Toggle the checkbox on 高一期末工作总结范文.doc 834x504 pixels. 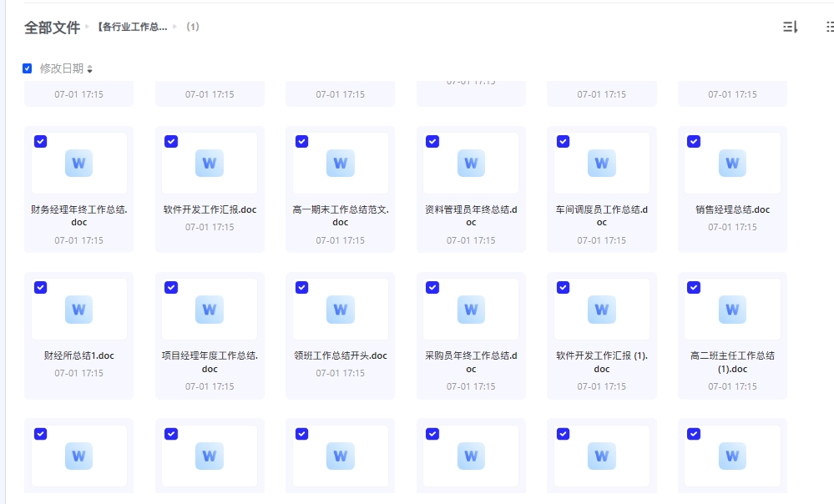pyautogui.click(x=302, y=141)
